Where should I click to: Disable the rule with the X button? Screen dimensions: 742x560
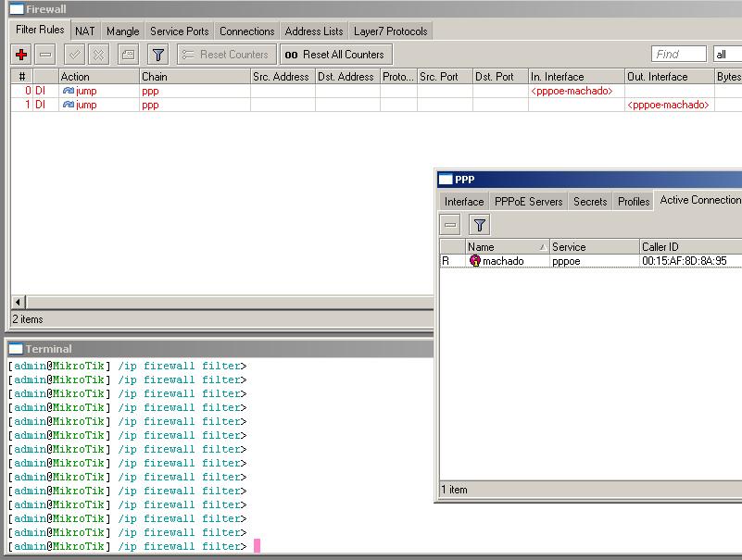[x=97, y=55]
